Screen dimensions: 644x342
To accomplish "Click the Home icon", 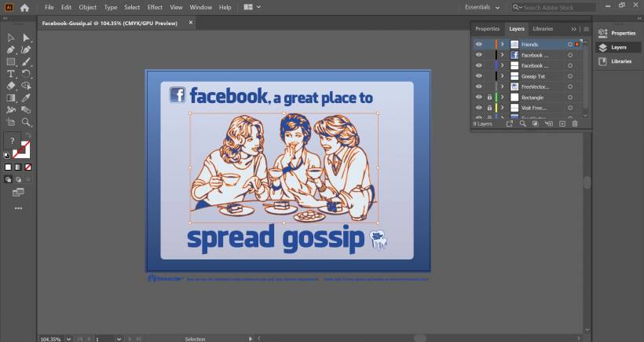I will [24, 7].
